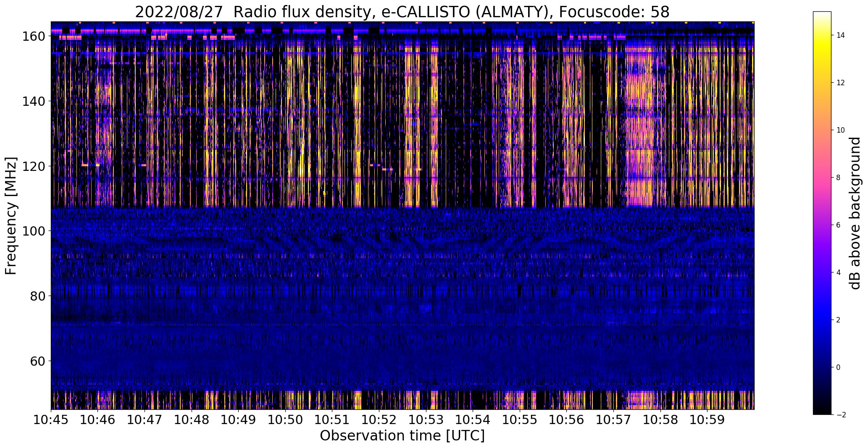
Task: Click the 10:47 time tick label
Action: (x=145, y=419)
